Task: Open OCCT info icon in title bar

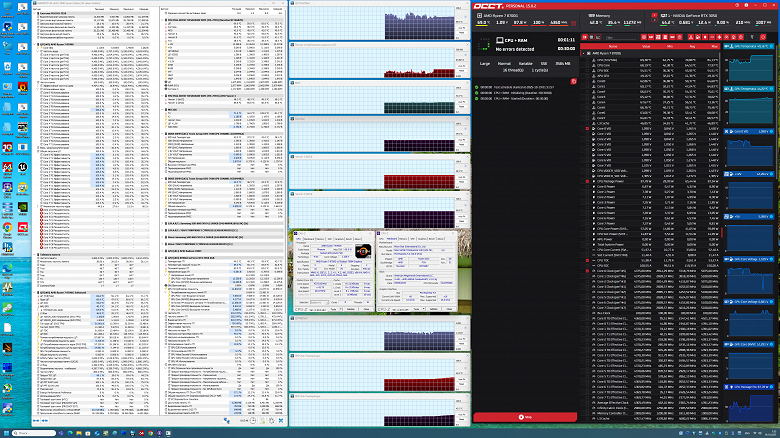Action: coord(746,5)
